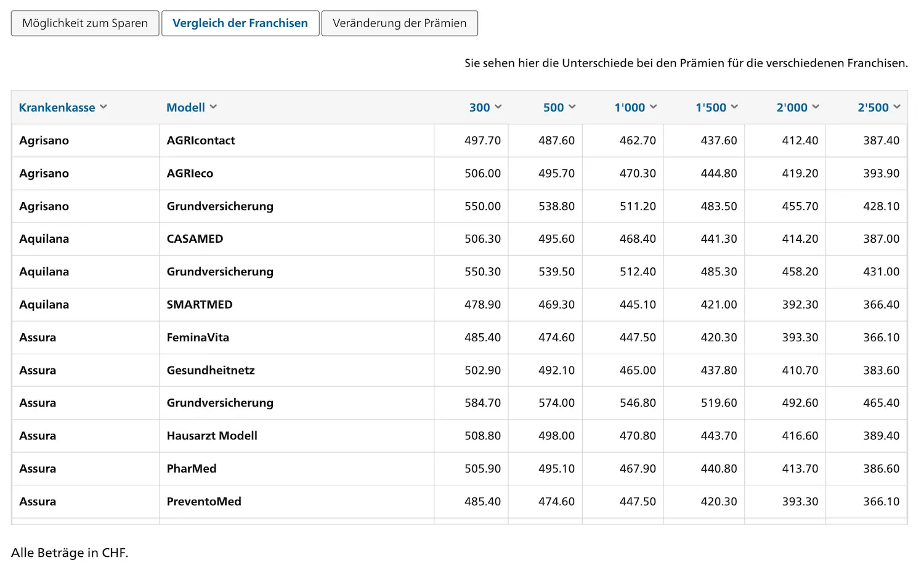The height and width of the screenshot is (568, 924).
Task: Click premium value 538.80
Action: point(556,206)
